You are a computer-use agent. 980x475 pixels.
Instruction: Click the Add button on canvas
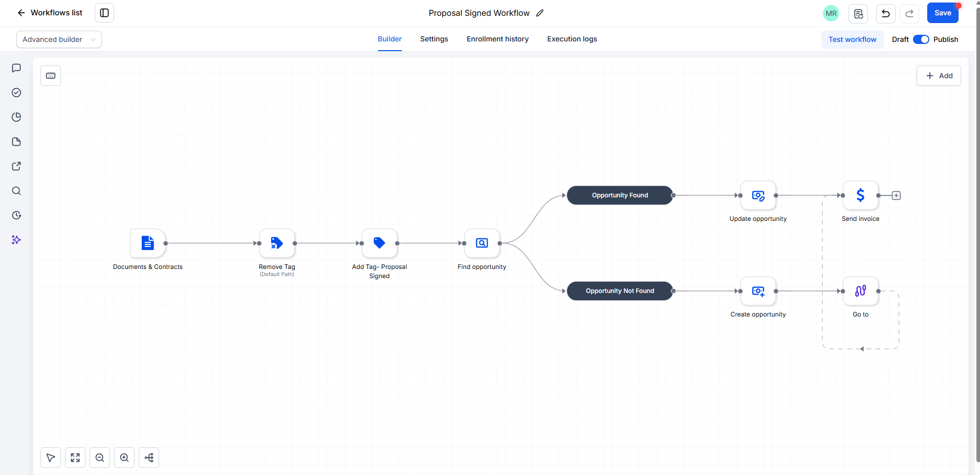click(939, 76)
